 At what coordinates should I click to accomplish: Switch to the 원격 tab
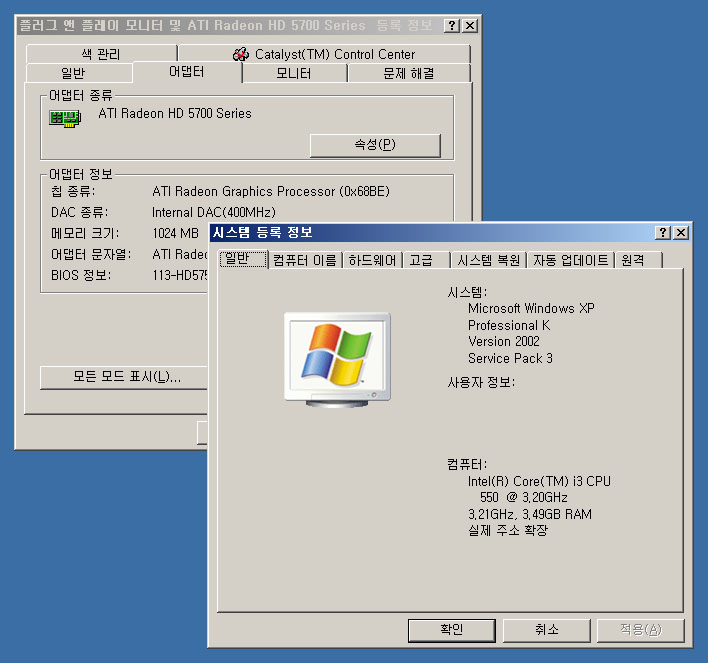(x=638, y=260)
